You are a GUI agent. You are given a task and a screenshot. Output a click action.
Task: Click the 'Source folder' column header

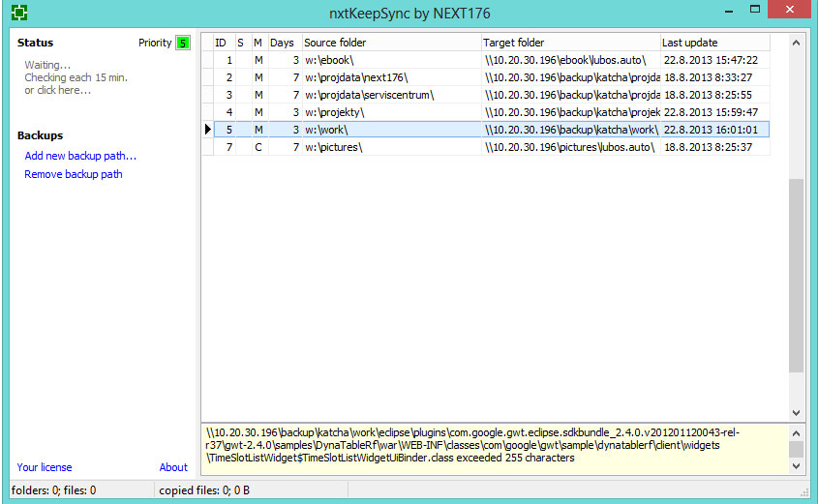tap(391, 43)
